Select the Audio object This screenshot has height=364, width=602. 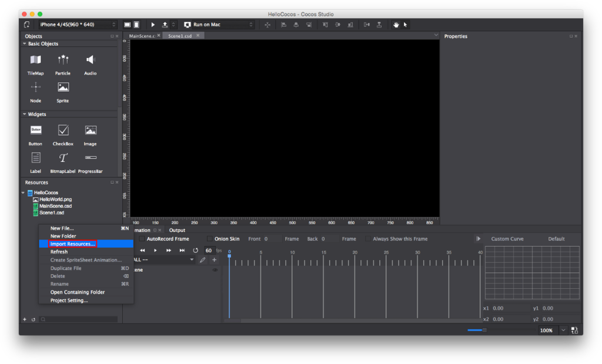click(90, 65)
